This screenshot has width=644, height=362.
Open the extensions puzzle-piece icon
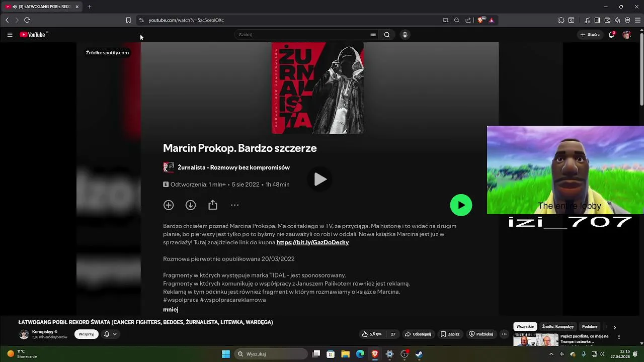click(561, 20)
